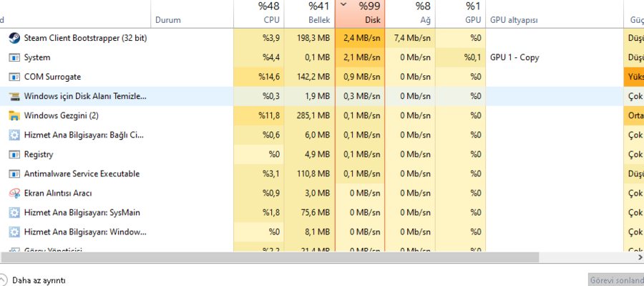Click the %0,1 GPU value

point(472,57)
